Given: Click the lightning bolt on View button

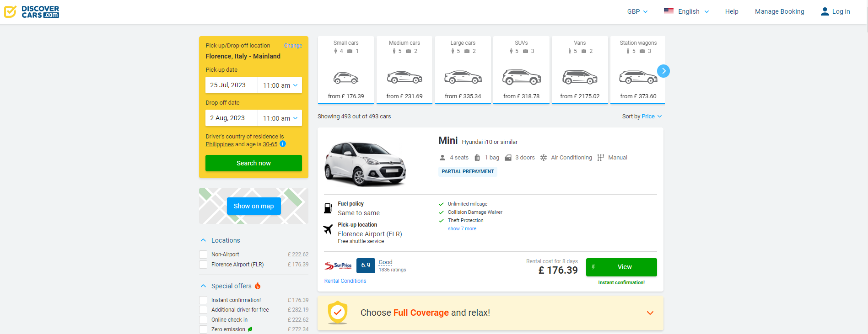Looking at the screenshot, I should [593, 267].
